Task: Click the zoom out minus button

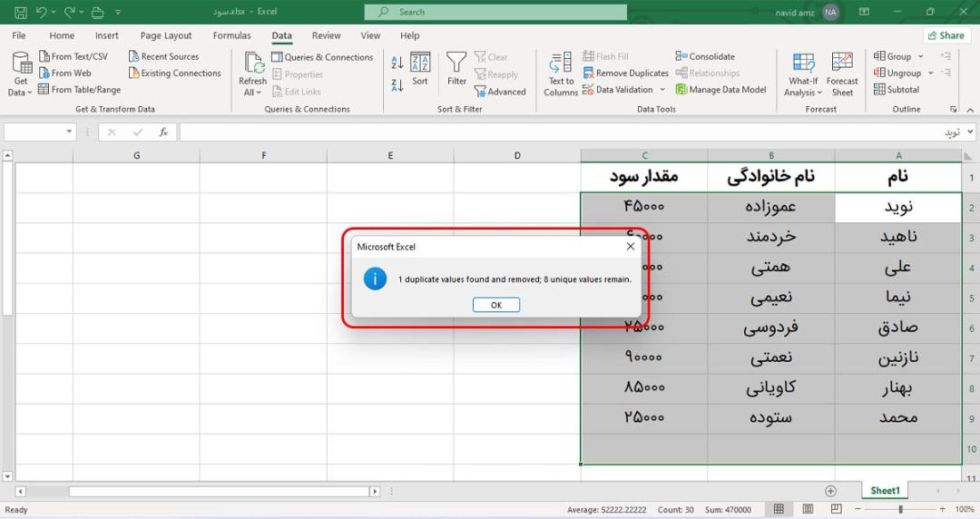Action: 858,509
